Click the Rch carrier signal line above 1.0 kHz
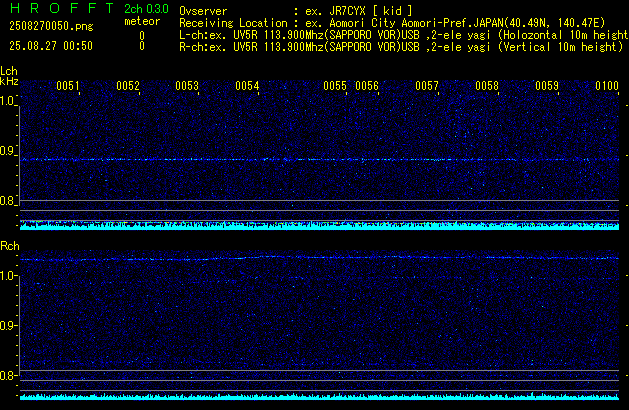The image size is (629, 410). 319,258
